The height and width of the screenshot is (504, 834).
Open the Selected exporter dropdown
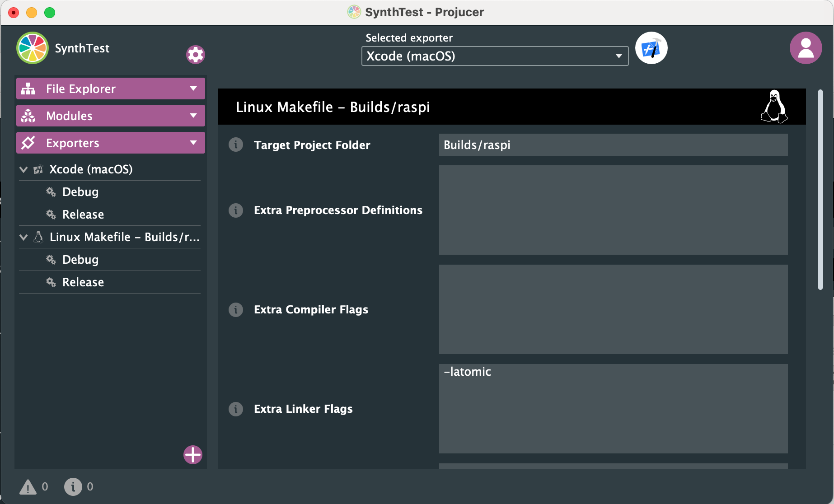tap(495, 56)
